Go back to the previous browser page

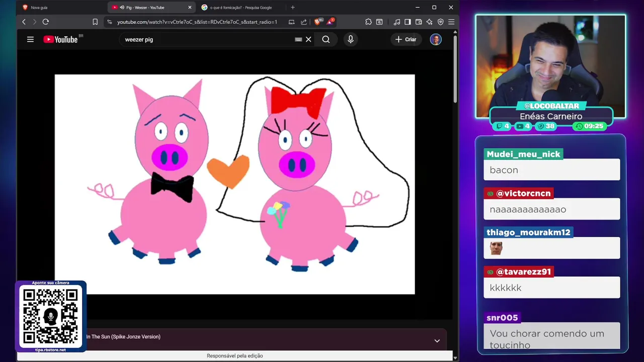pyautogui.click(x=24, y=22)
